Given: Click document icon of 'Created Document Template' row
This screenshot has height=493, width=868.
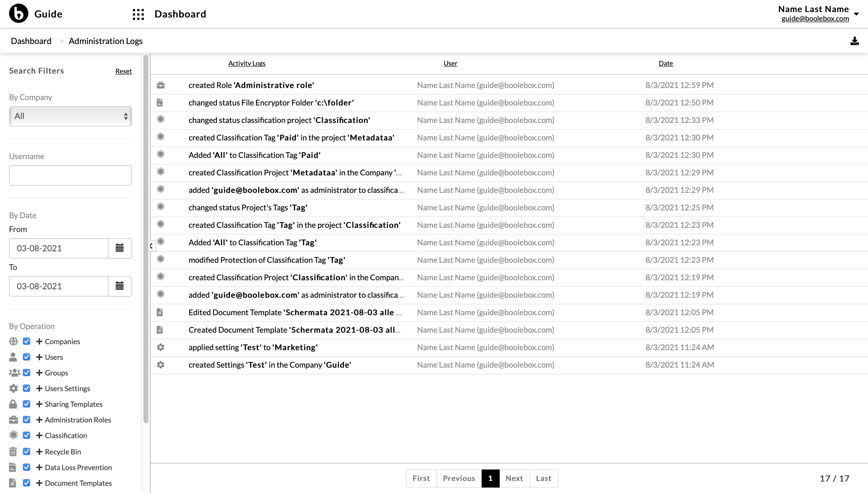Looking at the screenshot, I should pyautogui.click(x=160, y=330).
